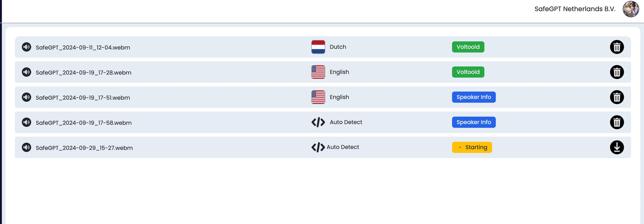Click speaker icon of SafeGPT_2024-09-29_15-27.webm
This screenshot has width=644, height=224.
pos(27,147)
